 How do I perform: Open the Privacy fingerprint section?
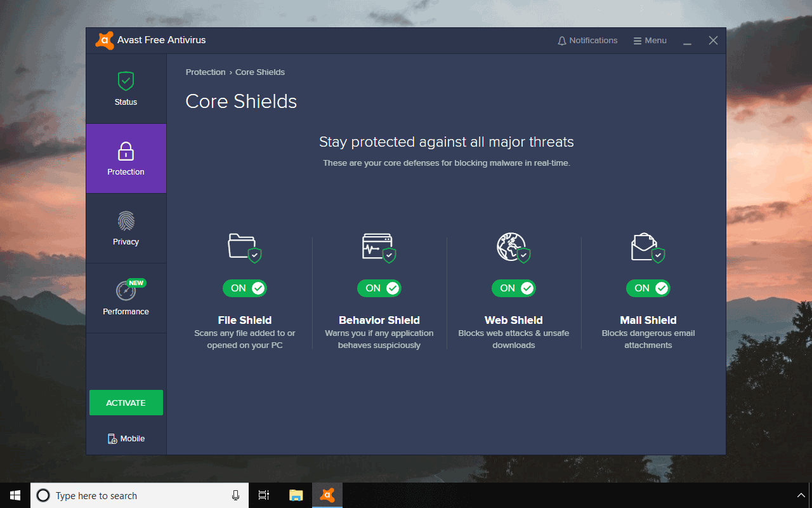pos(126,228)
